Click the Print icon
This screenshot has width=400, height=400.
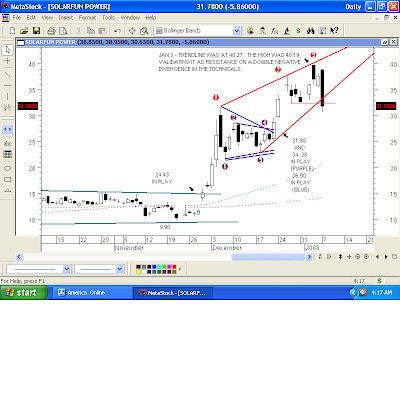(x=51, y=31)
